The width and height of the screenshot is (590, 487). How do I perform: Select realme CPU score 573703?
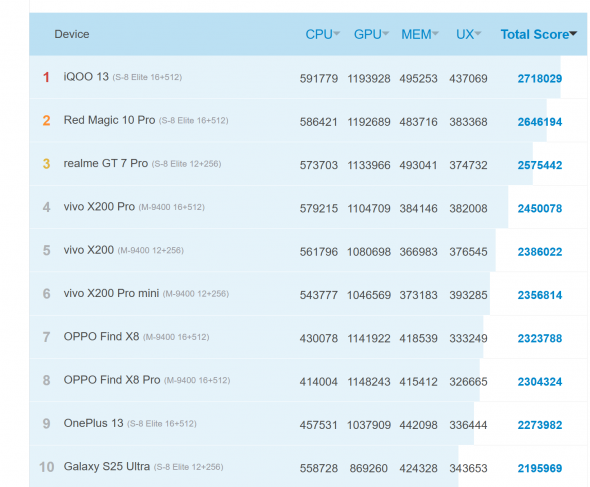point(319,165)
